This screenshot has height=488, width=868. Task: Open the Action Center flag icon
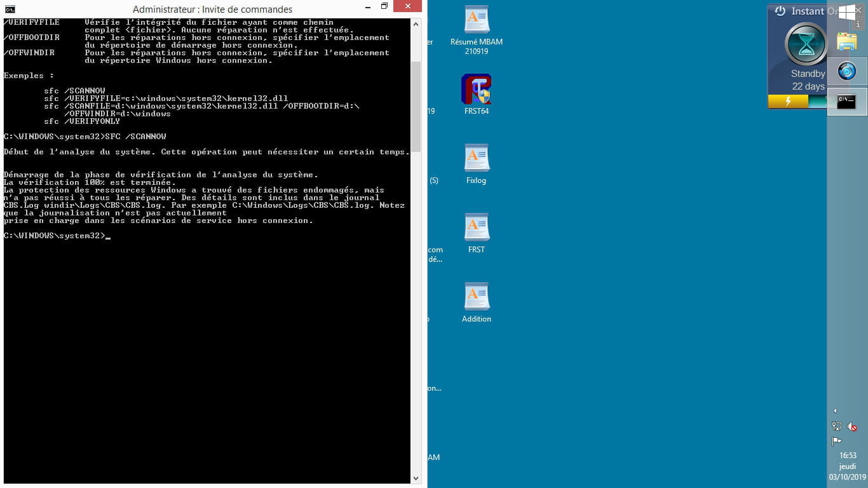click(x=836, y=442)
